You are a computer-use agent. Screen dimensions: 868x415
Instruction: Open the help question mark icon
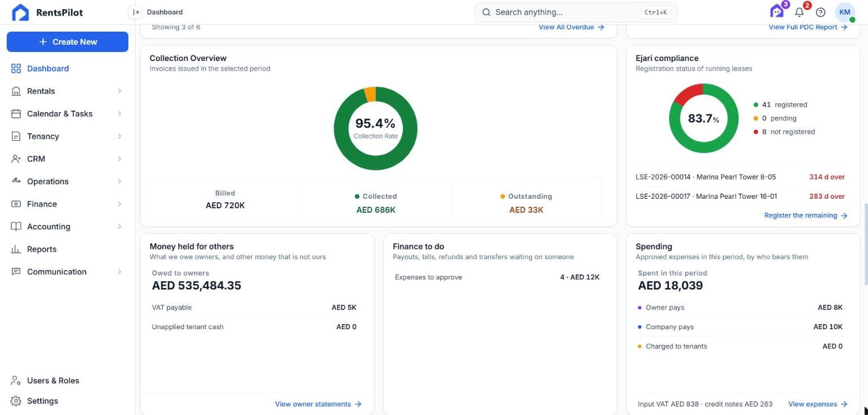(821, 12)
